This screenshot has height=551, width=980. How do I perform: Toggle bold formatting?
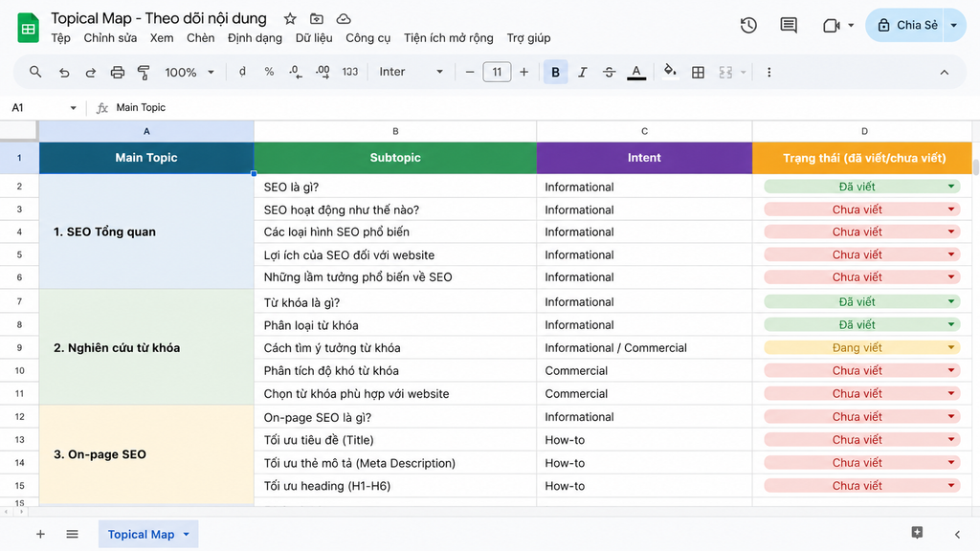[x=555, y=72]
